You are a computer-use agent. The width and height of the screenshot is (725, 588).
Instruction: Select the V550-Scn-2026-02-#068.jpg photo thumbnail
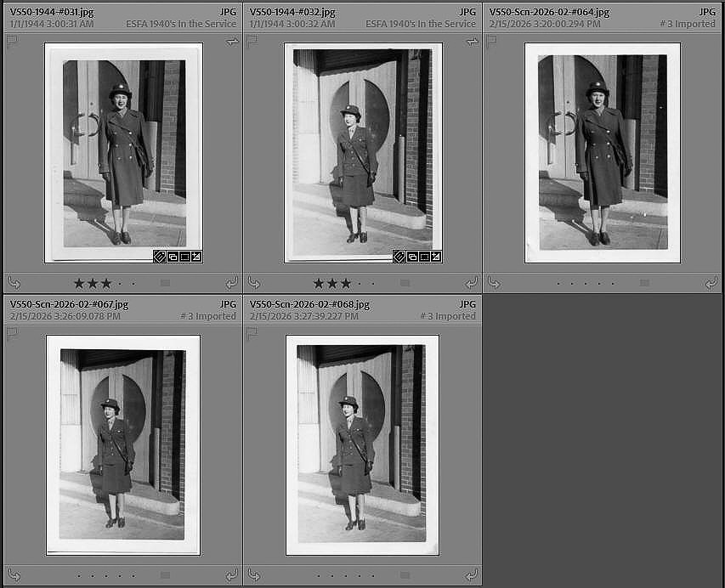(362, 445)
